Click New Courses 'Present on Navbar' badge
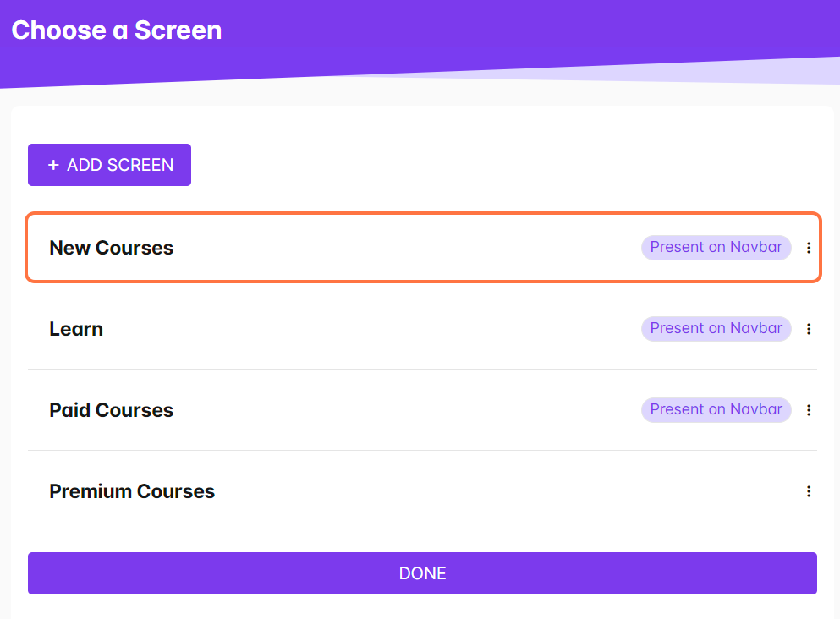This screenshot has height=619, width=840. point(716,248)
